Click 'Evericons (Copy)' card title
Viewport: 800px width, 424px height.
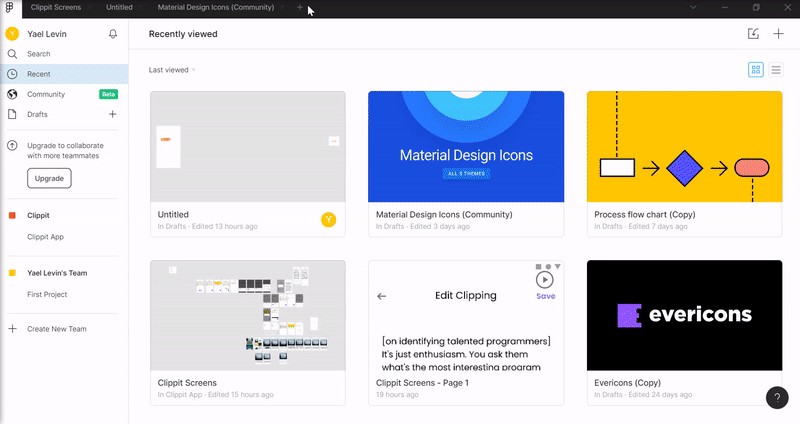tap(627, 383)
